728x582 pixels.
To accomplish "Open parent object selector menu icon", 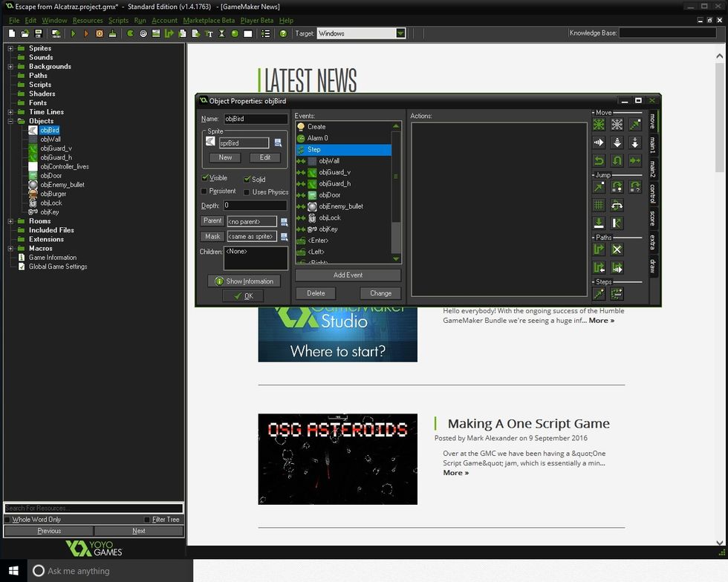I will point(284,222).
